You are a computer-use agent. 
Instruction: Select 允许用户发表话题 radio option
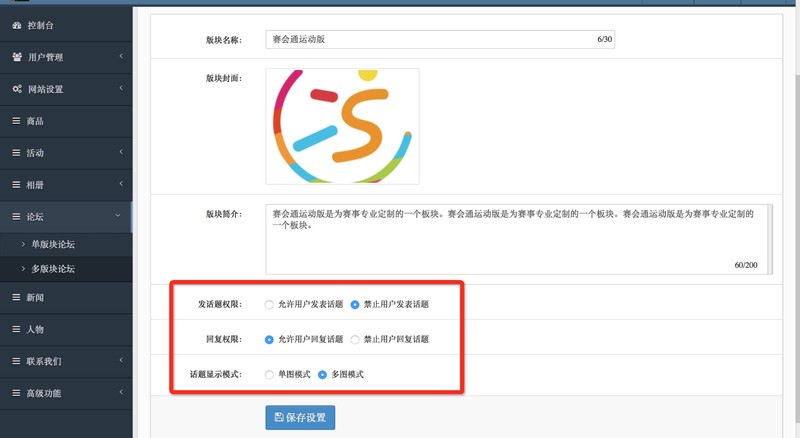(269, 305)
